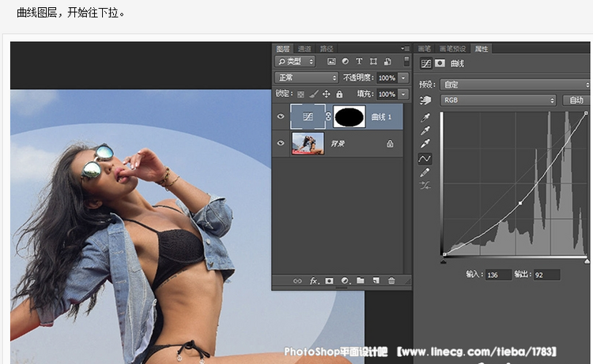Select the black point eyedropper

coord(425,118)
